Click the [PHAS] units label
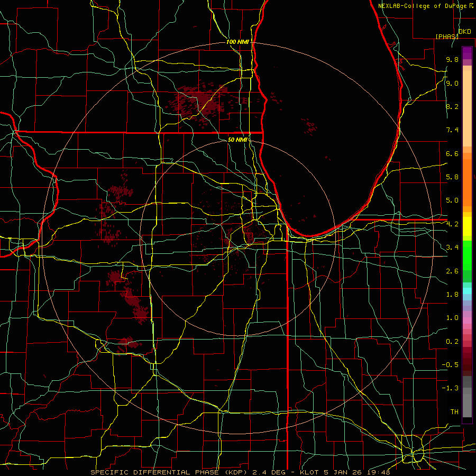476x476 pixels. pos(447,36)
